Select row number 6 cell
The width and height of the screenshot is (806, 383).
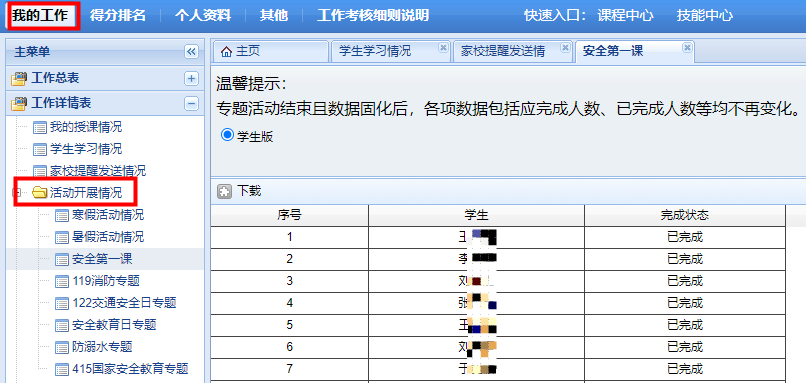point(289,346)
